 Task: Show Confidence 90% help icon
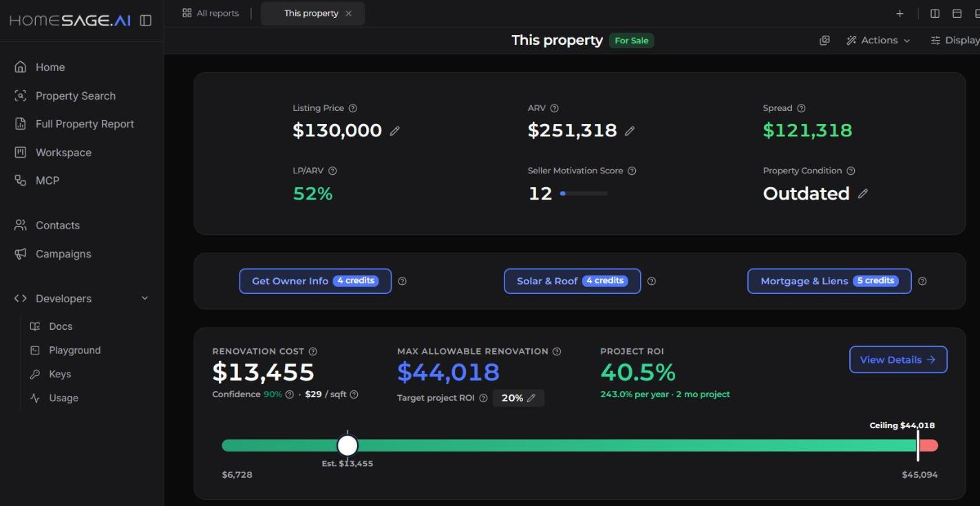point(290,394)
